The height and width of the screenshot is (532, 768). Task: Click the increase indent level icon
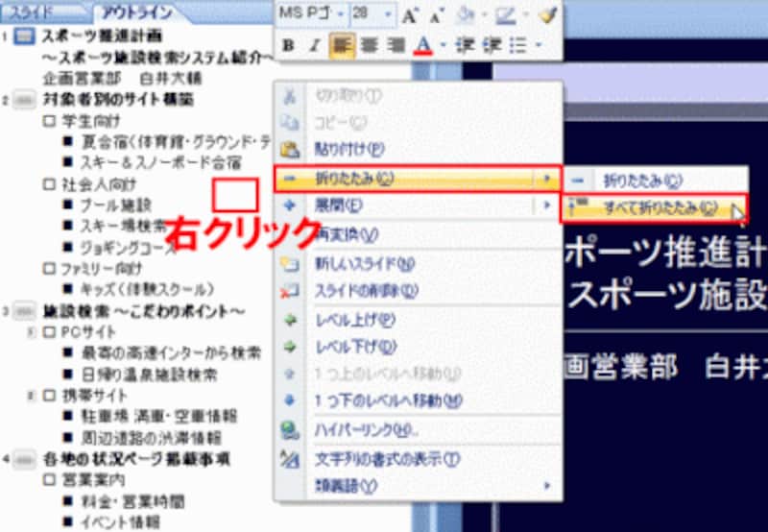pos(492,45)
